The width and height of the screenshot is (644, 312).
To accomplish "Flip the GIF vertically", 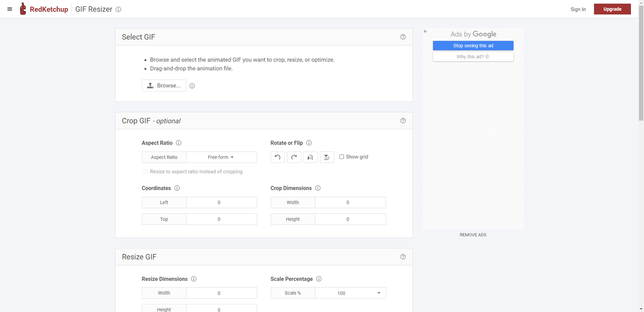I will (327, 157).
